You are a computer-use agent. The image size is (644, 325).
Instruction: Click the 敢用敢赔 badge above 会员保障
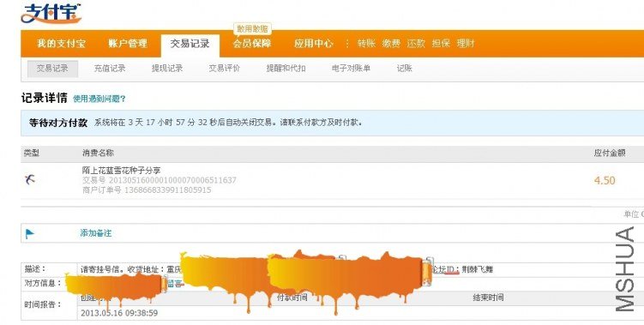pyautogui.click(x=253, y=29)
